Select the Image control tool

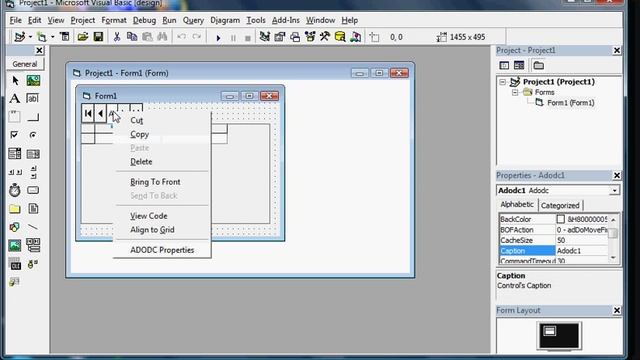[15, 245]
